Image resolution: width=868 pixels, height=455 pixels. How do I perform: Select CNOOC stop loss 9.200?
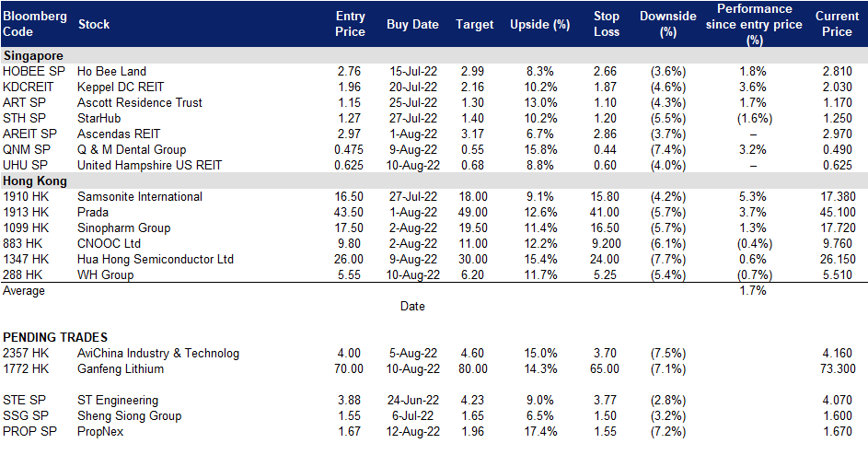pyautogui.click(x=606, y=243)
